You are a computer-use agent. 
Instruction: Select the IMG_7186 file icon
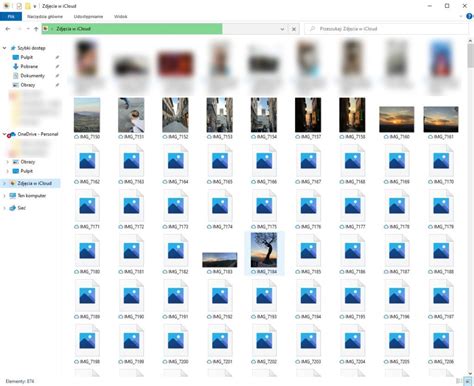pyautogui.click(x=352, y=251)
